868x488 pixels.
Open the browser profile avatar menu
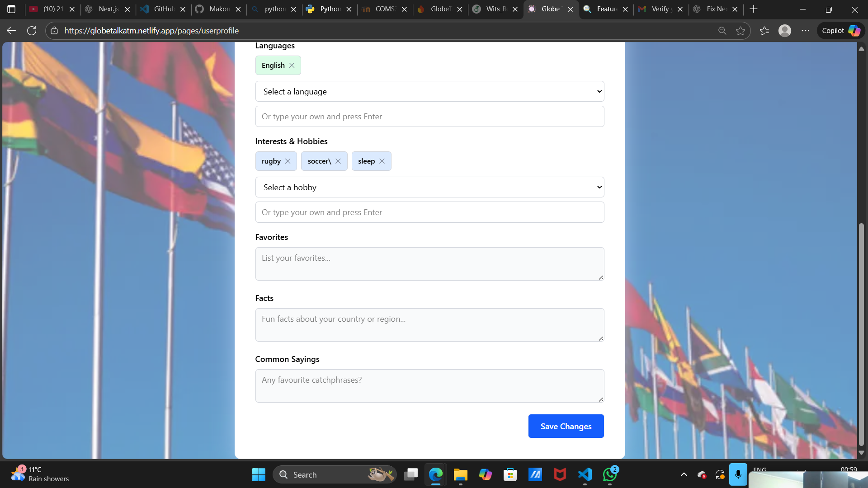tap(785, 30)
